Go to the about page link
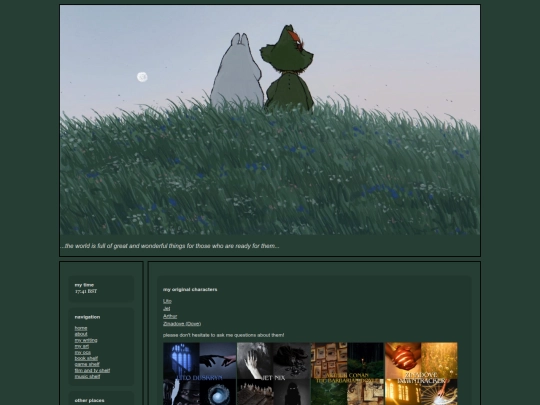This screenshot has width=540, height=405. click(x=81, y=334)
